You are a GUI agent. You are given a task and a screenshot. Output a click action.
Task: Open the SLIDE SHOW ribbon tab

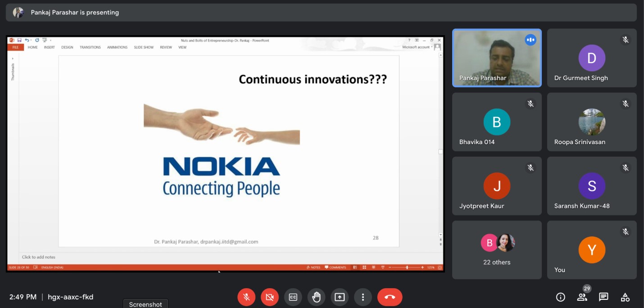tap(144, 47)
